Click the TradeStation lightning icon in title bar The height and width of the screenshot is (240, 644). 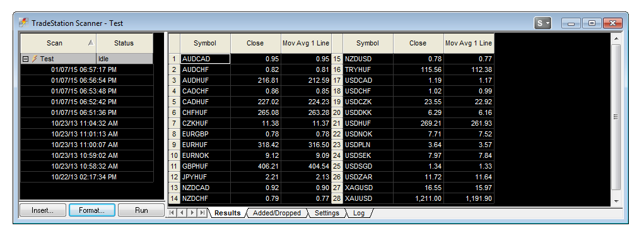click(x=24, y=23)
